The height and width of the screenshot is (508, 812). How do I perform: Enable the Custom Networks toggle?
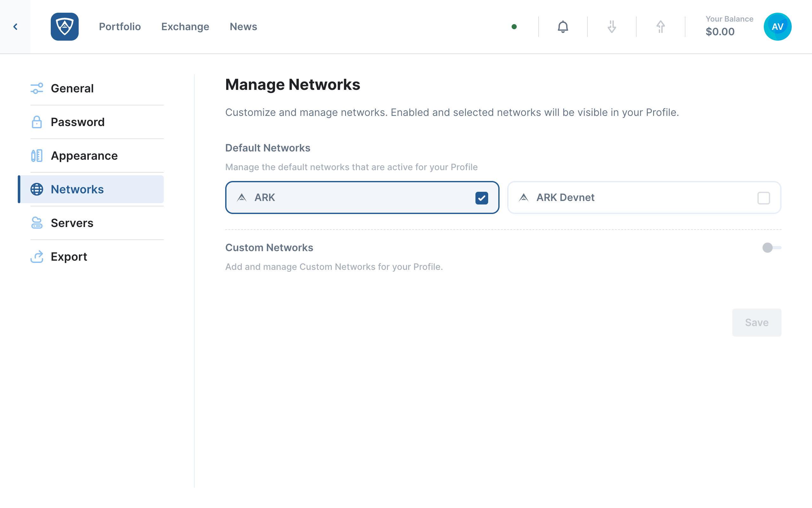771,248
